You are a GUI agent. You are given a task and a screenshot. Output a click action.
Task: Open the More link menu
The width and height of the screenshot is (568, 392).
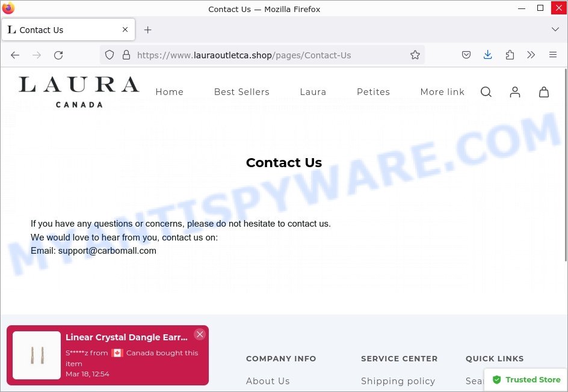[x=442, y=92]
